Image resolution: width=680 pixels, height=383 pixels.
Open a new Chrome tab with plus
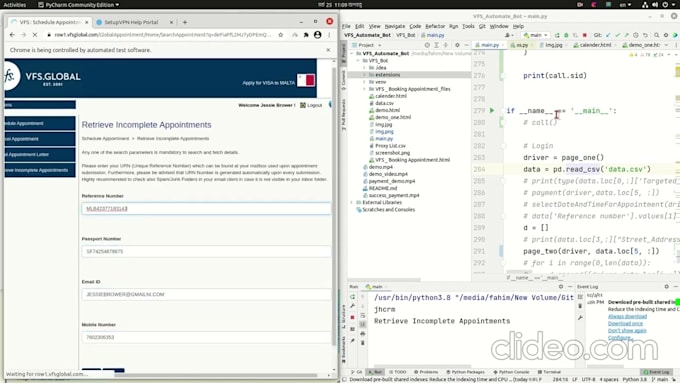[x=185, y=22]
